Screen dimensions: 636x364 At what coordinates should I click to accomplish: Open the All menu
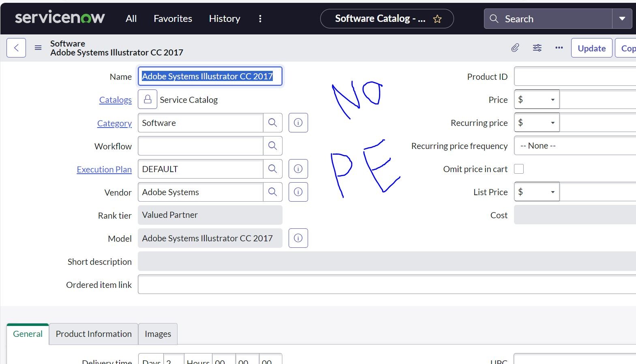click(131, 19)
